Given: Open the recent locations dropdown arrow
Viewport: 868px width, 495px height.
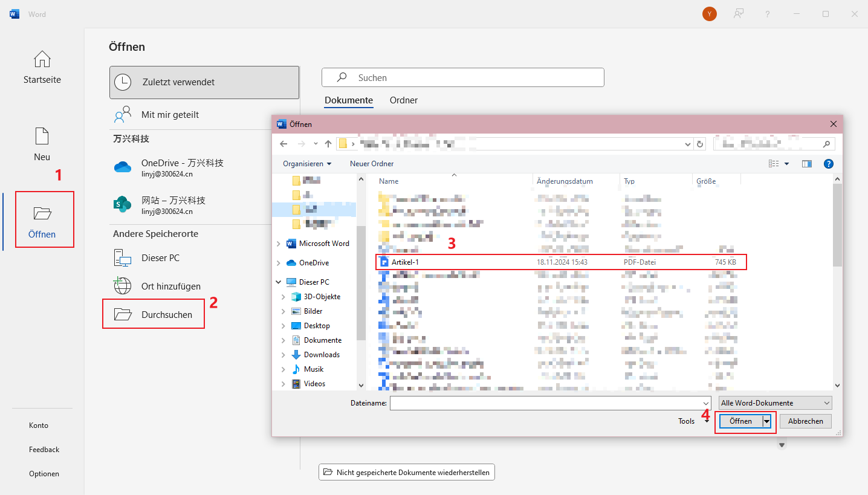Looking at the screenshot, I should pos(316,144).
